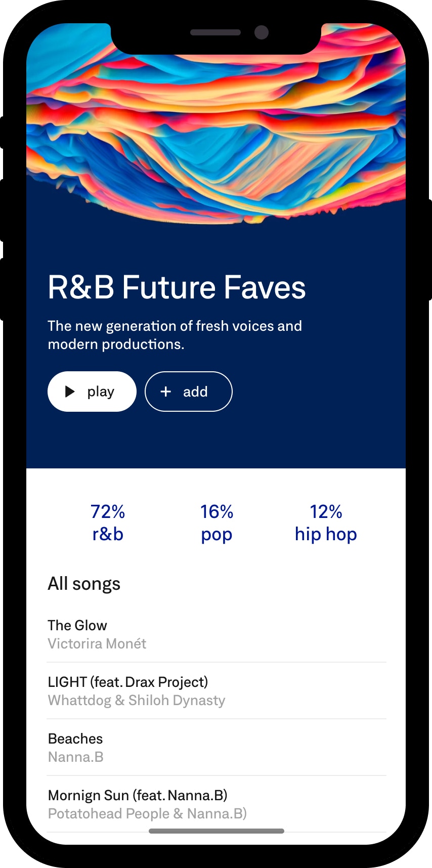Select the 72% r&b genre stat
The image size is (432, 868).
click(x=108, y=523)
